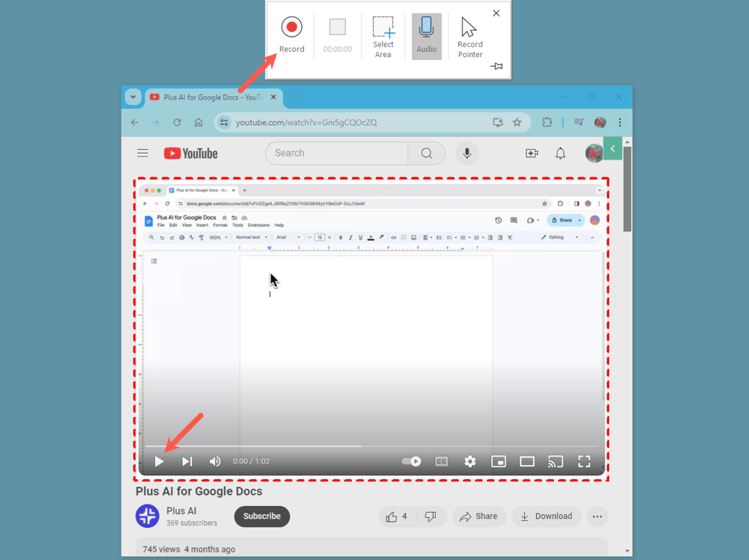Open the Chrome profile avatar

pos(601,123)
